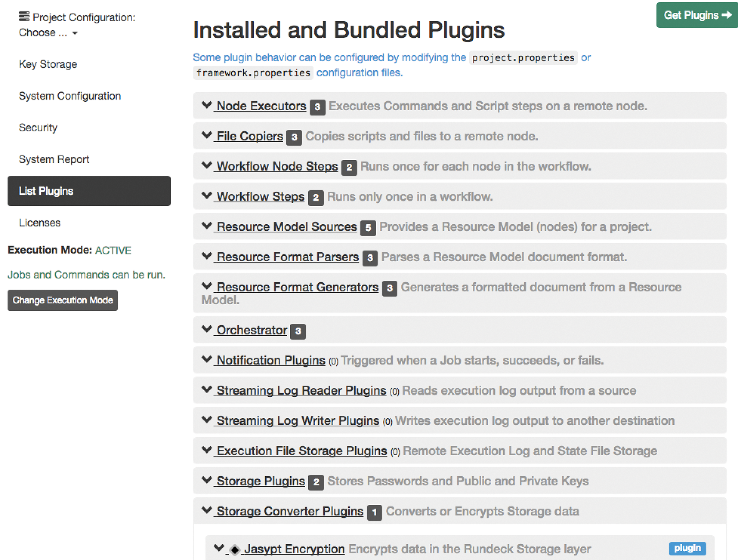Click the Storage Plugins count badge showing 2
The height and width of the screenshot is (560, 738).
pyautogui.click(x=316, y=482)
